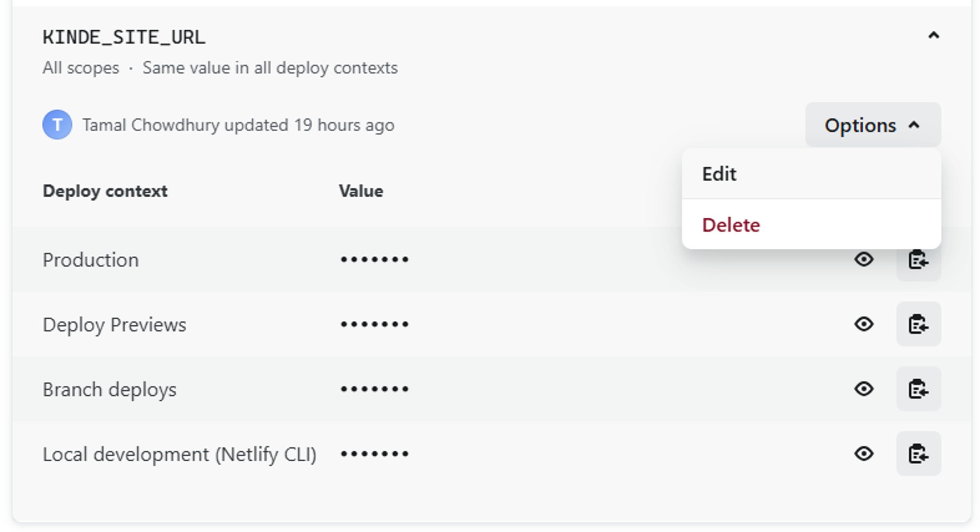Screen dimensions: 980x532
Task: Click the masked value dots for Production
Action: pyautogui.click(x=374, y=260)
